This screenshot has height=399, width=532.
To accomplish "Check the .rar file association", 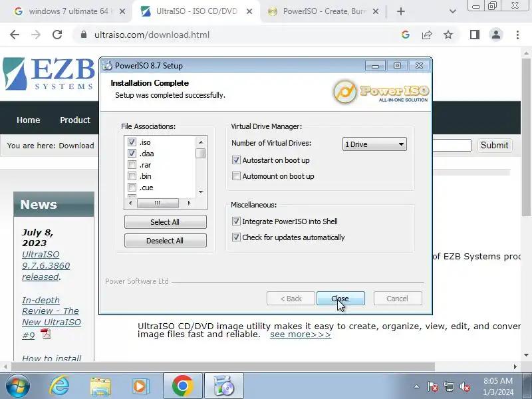I will [x=132, y=165].
